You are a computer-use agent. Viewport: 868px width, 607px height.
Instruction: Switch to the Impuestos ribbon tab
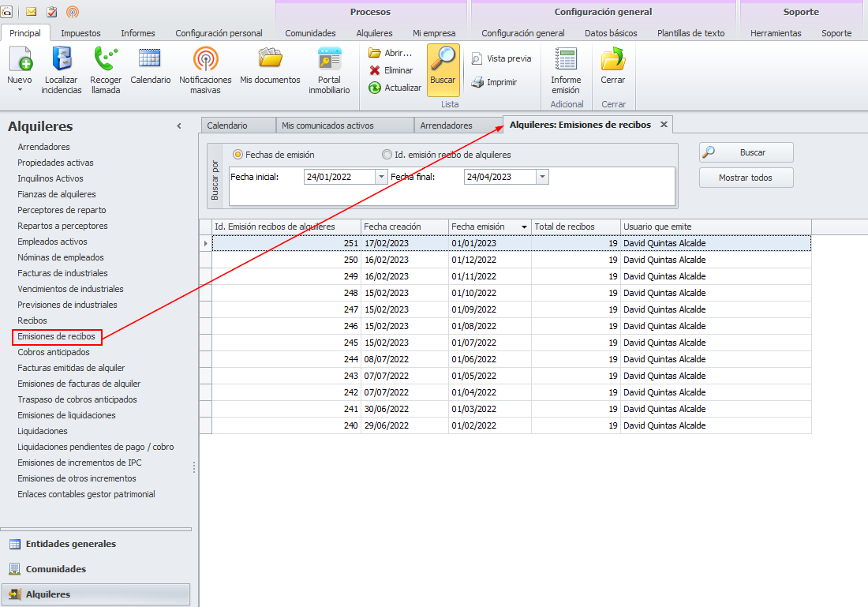click(80, 33)
